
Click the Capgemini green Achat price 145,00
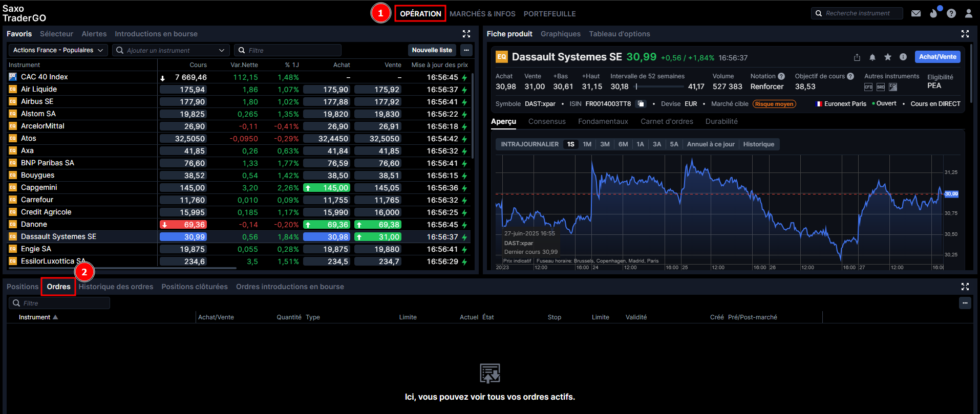pyautogui.click(x=327, y=188)
